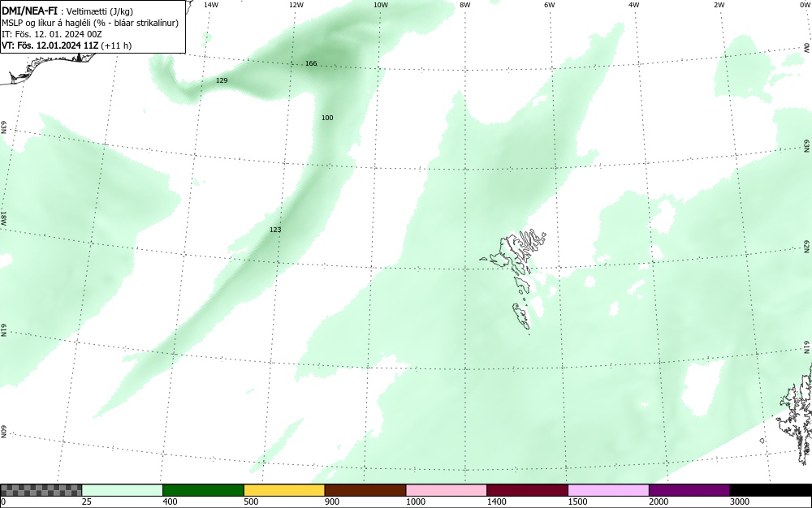The height and width of the screenshot is (508, 812).
Task: Click the gray checkered 0–25 legend swatch
Action: 41,490
